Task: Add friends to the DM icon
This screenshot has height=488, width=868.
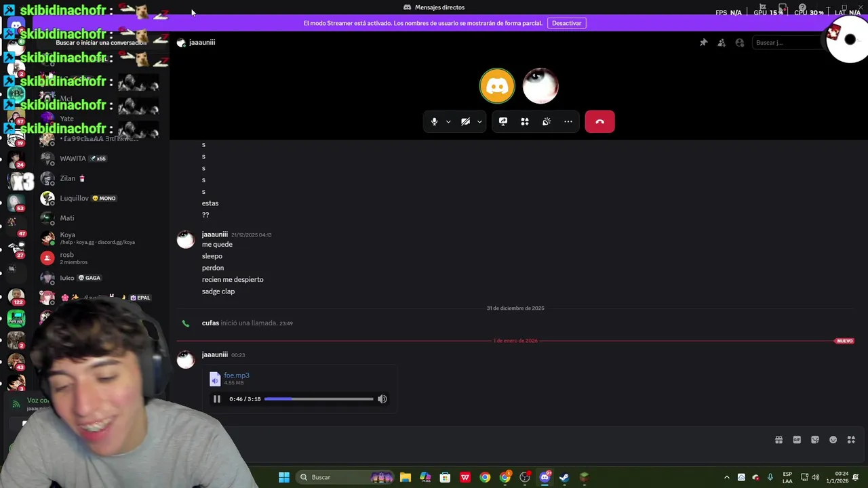Action: click(722, 43)
